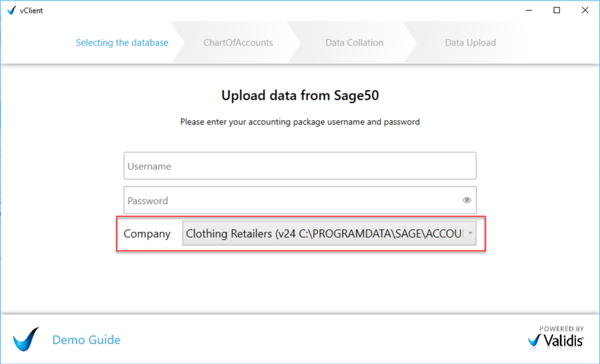Maximize the vClient window

tap(557, 10)
